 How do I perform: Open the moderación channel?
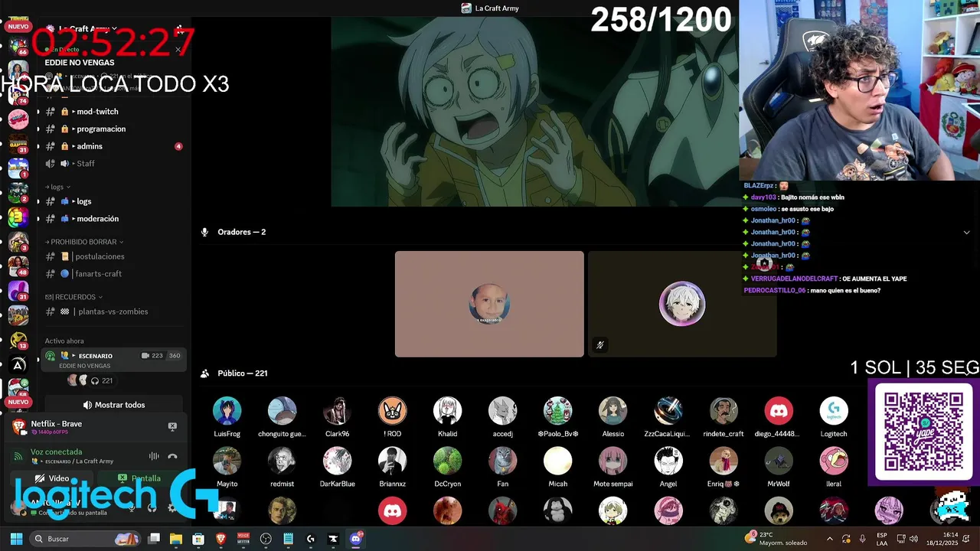tap(112, 219)
